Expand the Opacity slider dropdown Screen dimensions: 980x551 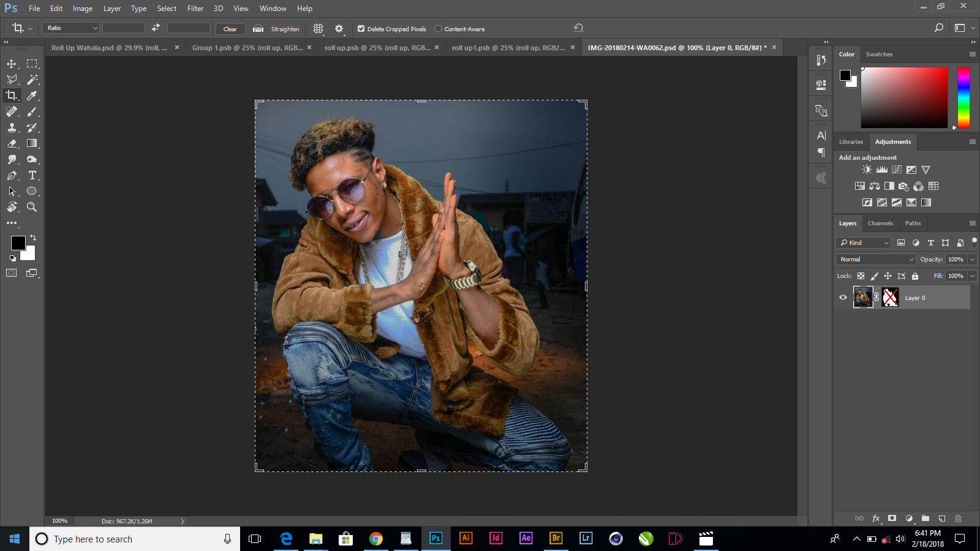[x=972, y=260]
